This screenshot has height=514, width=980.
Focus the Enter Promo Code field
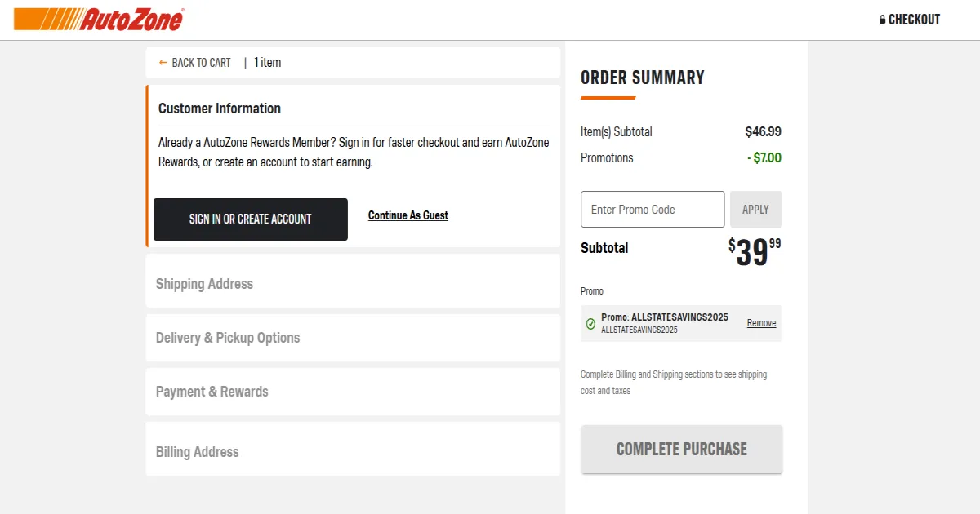[653, 210]
